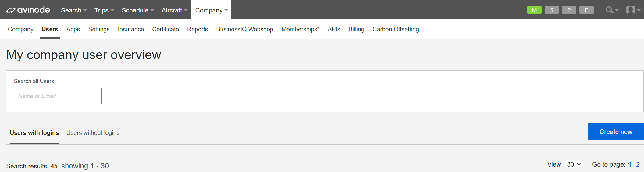This screenshot has height=172, width=644.
Task: Click the Avinode logo
Action: coord(28,10)
